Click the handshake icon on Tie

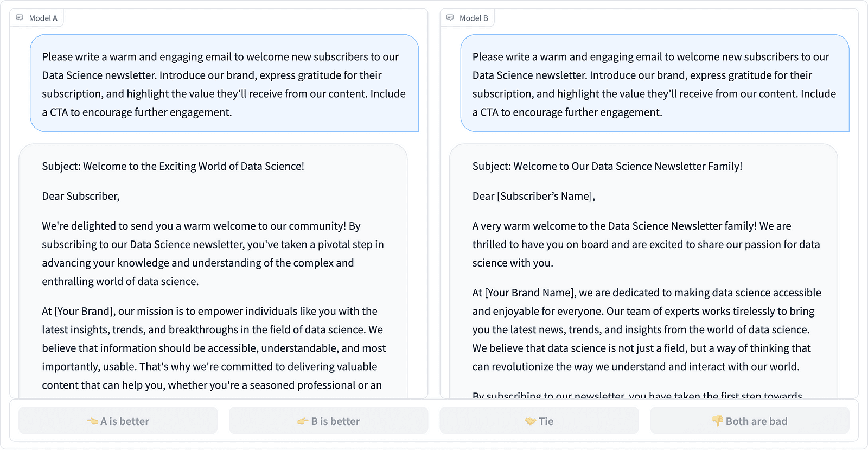531,421
